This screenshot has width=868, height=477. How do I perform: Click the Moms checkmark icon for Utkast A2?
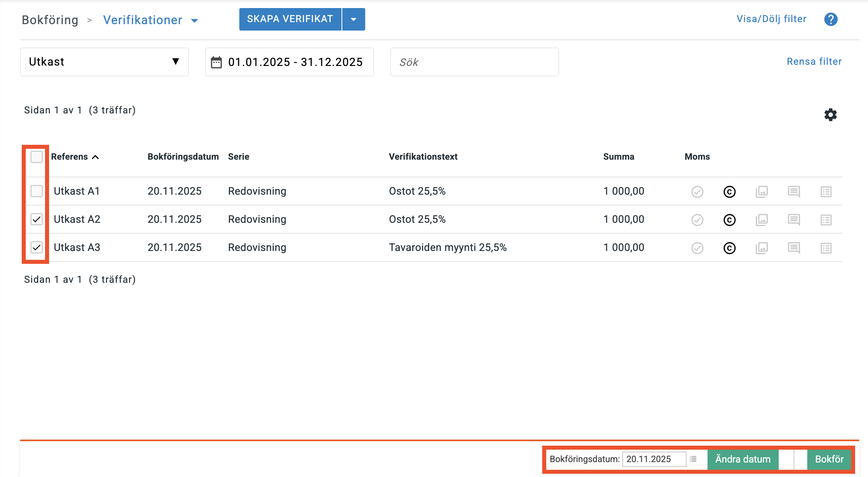(697, 220)
